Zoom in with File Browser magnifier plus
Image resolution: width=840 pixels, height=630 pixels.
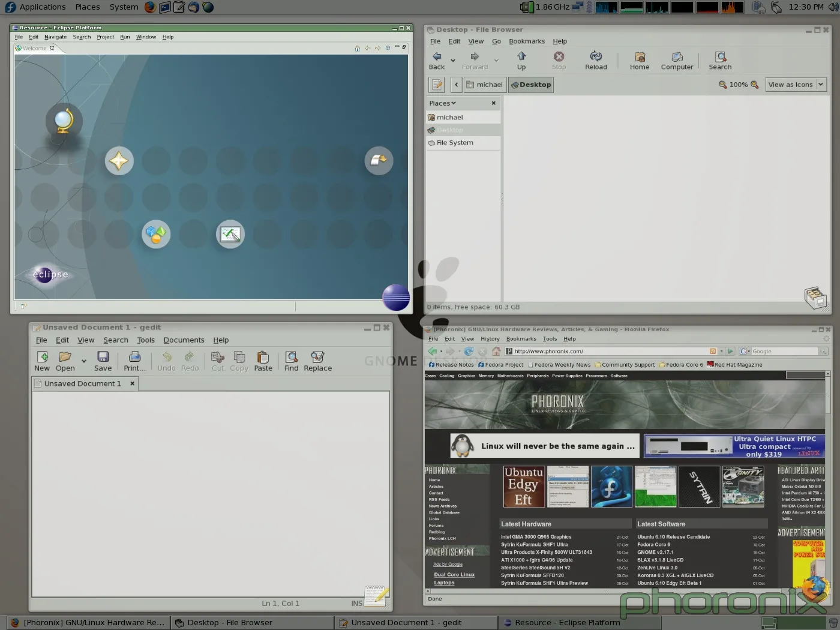pos(755,85)
